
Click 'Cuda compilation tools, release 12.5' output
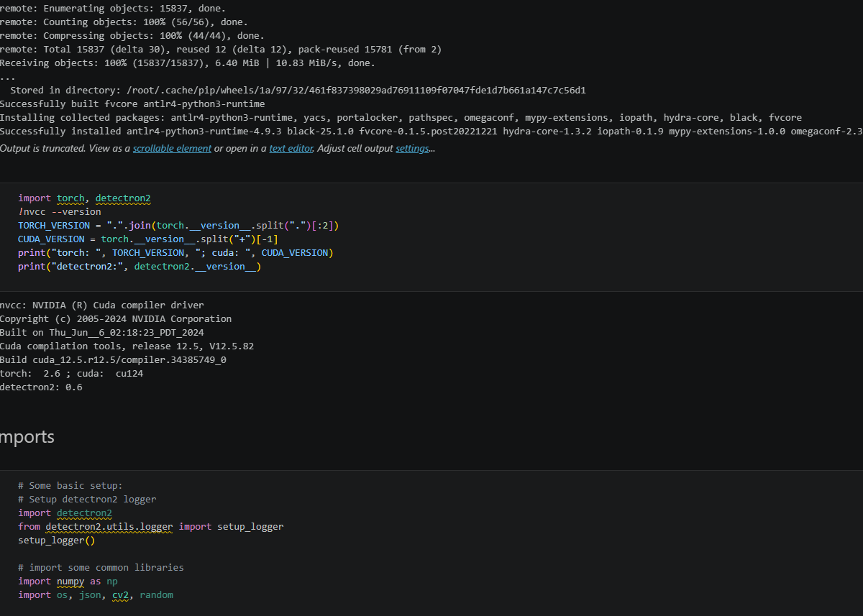point(127,346)
